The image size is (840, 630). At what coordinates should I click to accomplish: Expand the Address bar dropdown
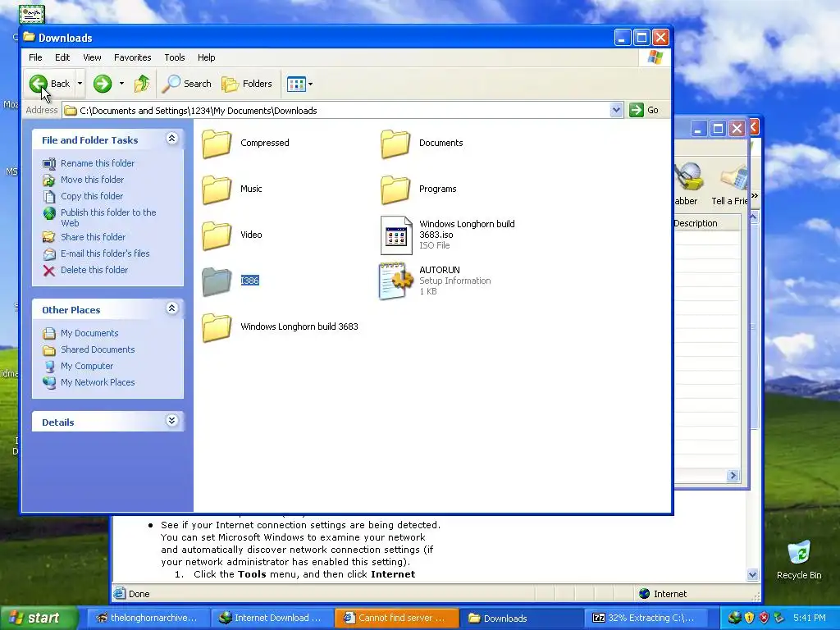coord(616,111)
